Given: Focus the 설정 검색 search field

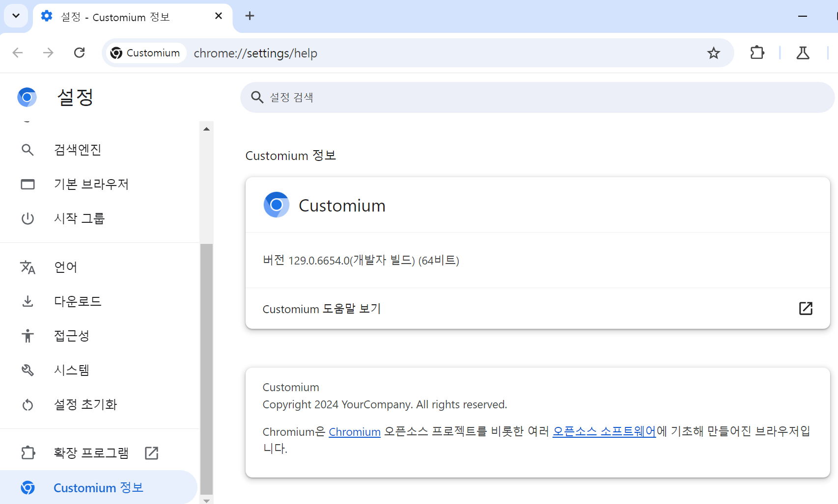Looking at the screenshot, I should (537, 97).
